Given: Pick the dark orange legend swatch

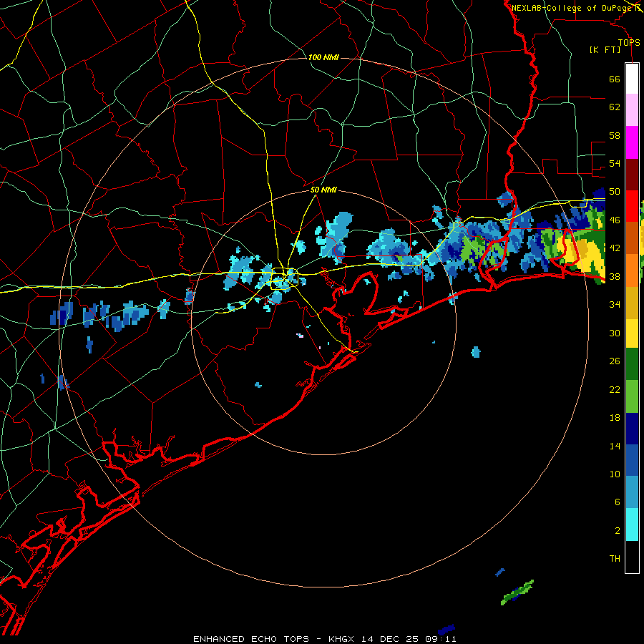Looking at the screenshot, I should [632, 238].
